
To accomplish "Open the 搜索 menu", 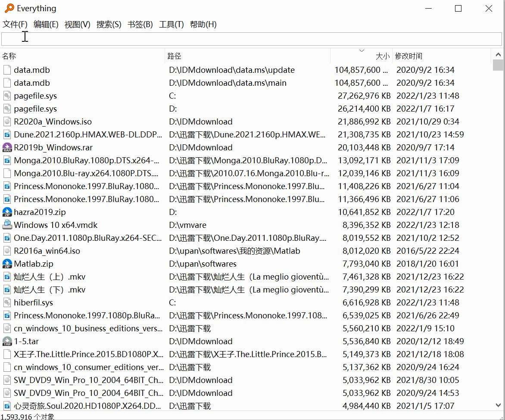I will (x=109, y=25).
